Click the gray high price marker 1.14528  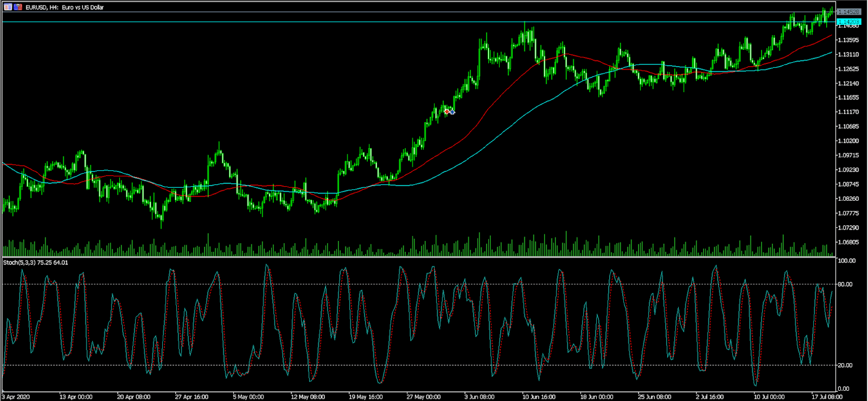click(850, 10)
